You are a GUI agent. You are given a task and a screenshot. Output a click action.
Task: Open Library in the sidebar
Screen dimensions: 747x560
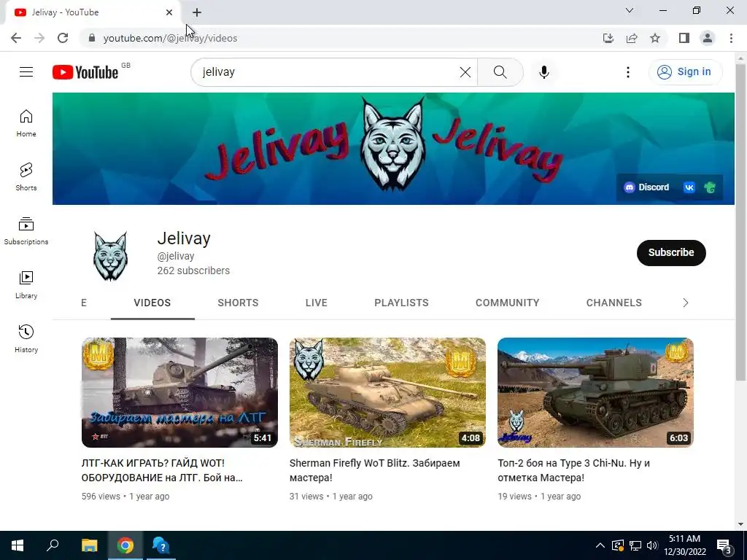click(26, 285)
